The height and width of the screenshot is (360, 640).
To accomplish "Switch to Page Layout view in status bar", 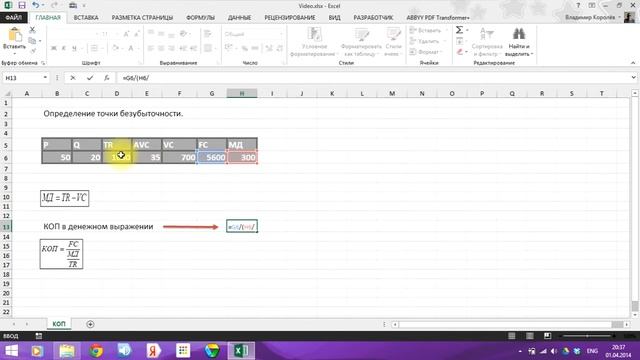I will (529, 336).
